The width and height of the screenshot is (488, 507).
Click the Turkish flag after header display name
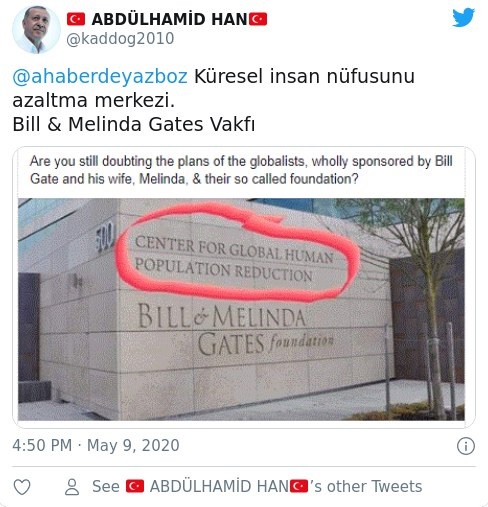[x=258, y=19]
